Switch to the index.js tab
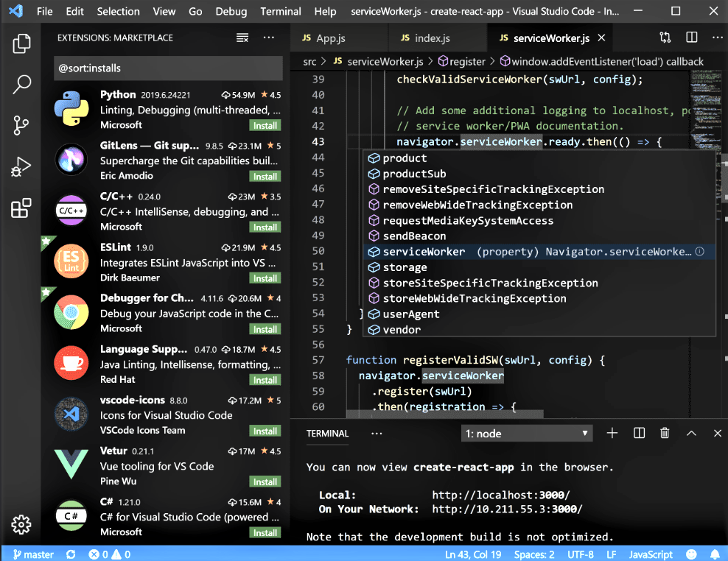728x561 pixels. (438, 38)
